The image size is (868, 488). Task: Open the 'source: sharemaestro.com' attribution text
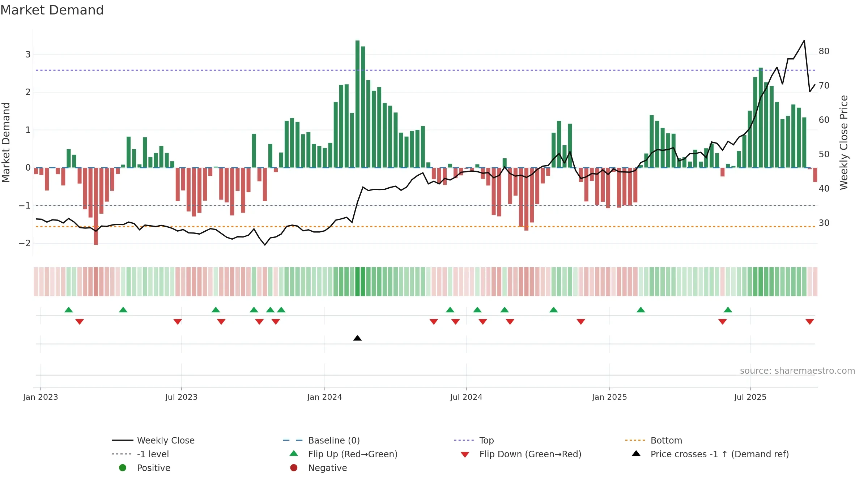[x=797, y=371]
